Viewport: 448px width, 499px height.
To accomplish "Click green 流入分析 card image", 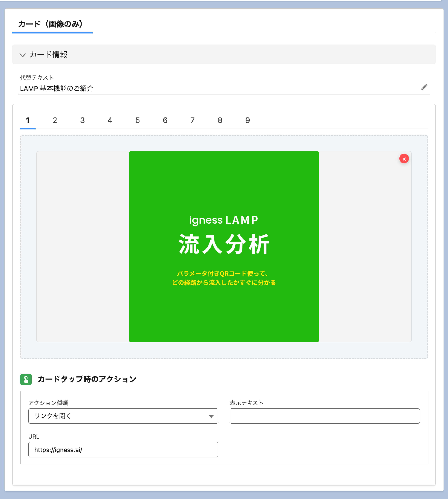I will (x=224, y=246).
